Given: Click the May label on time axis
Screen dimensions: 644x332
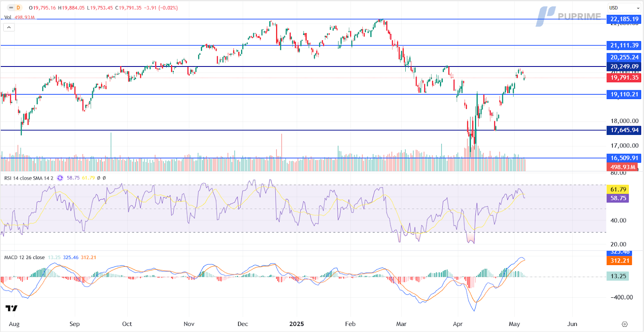Looking at the screenshot, I should point(514,324).
